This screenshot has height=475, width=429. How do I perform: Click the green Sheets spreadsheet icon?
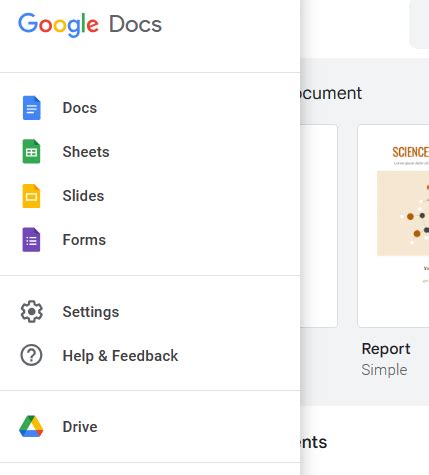coord(31,152)
